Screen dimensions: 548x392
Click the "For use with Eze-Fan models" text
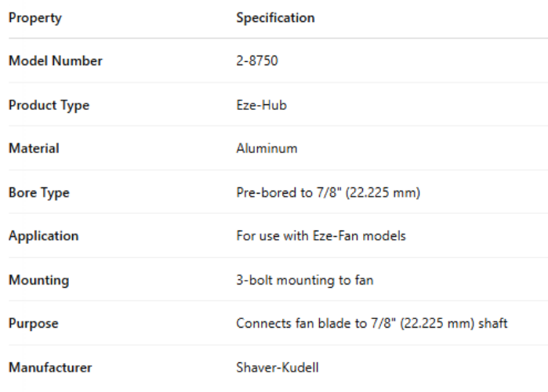(321, 236)
